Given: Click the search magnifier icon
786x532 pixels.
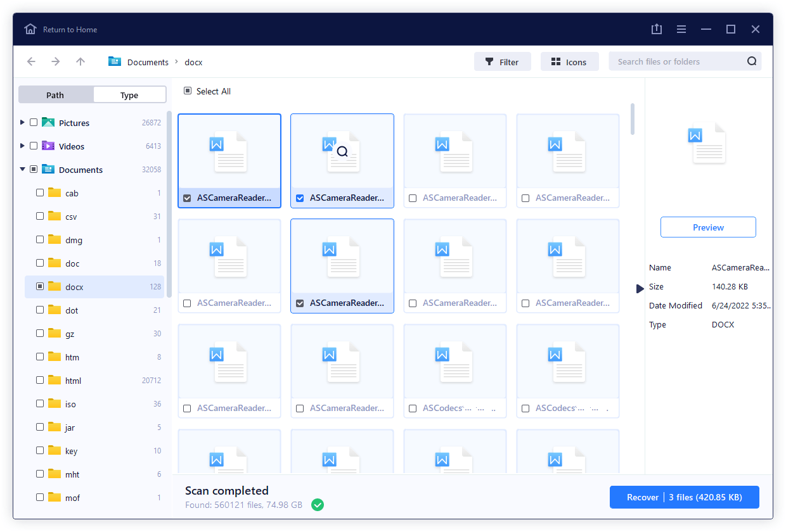Looking at the screenshot, I should pyautogui.click(x=752, y=61).
